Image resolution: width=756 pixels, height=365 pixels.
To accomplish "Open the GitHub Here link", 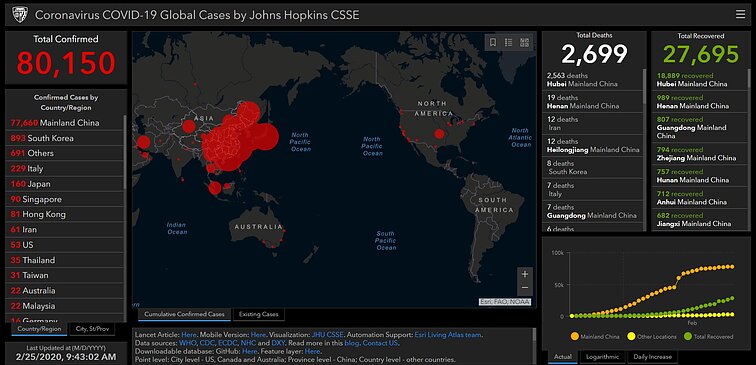I will pyautogui.click(x=249, y=351).
